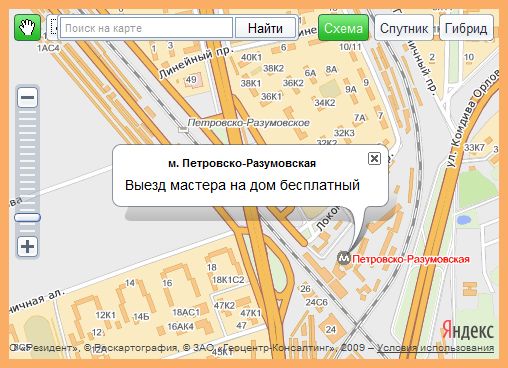Image resolution: width=508 pixels, height=368 pixels.
Task: Click building label 7А
Action: pyautogui.click(x=360, y=118)
